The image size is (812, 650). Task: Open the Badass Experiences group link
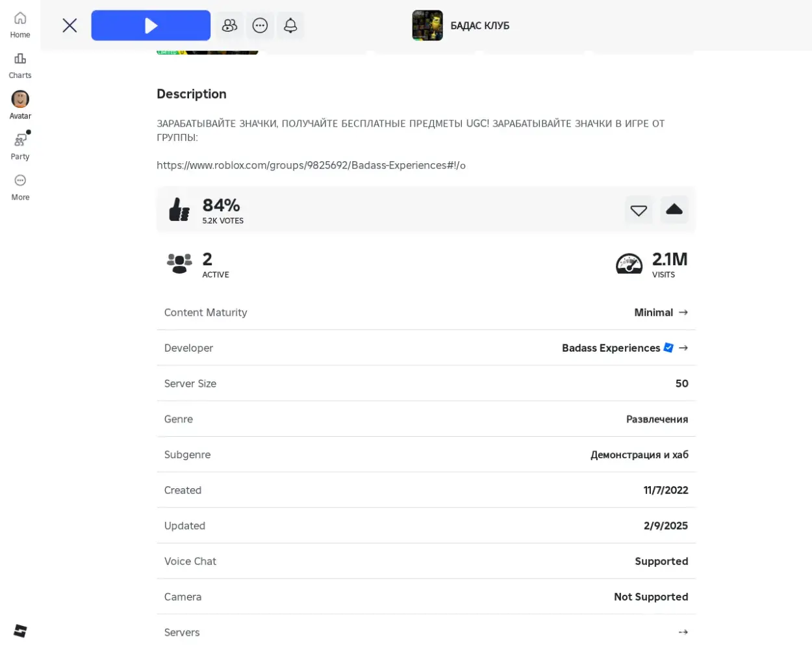(x=311, y=165)
